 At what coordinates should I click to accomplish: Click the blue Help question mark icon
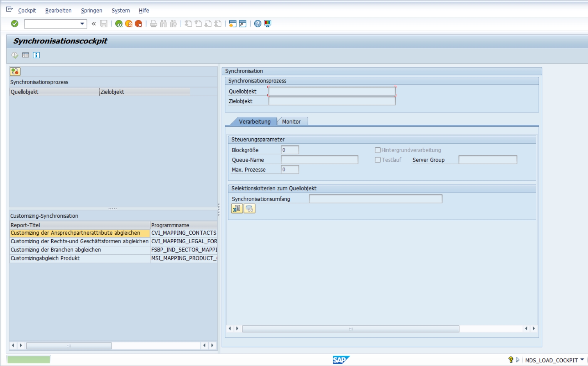[257, 24]
